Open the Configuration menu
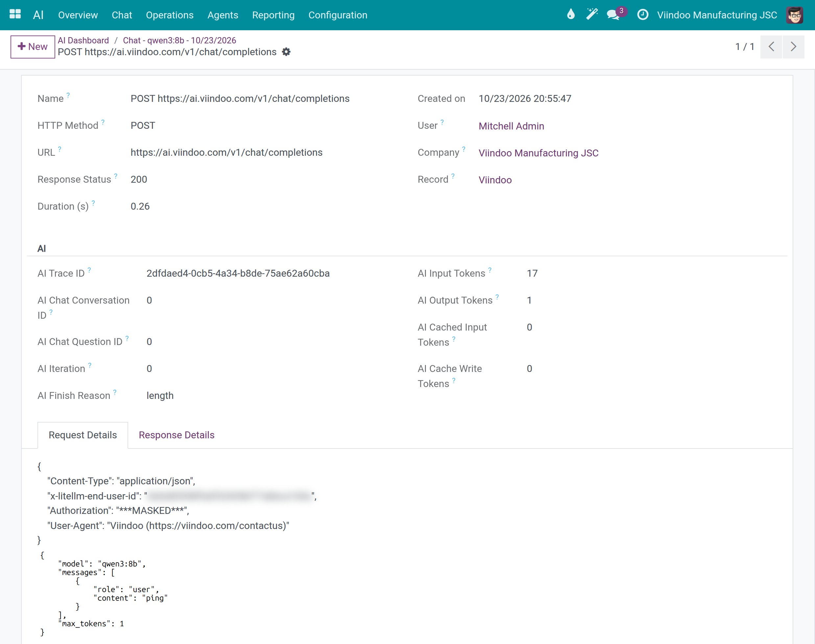Screen dimensions: 815x644 [338, 15]
